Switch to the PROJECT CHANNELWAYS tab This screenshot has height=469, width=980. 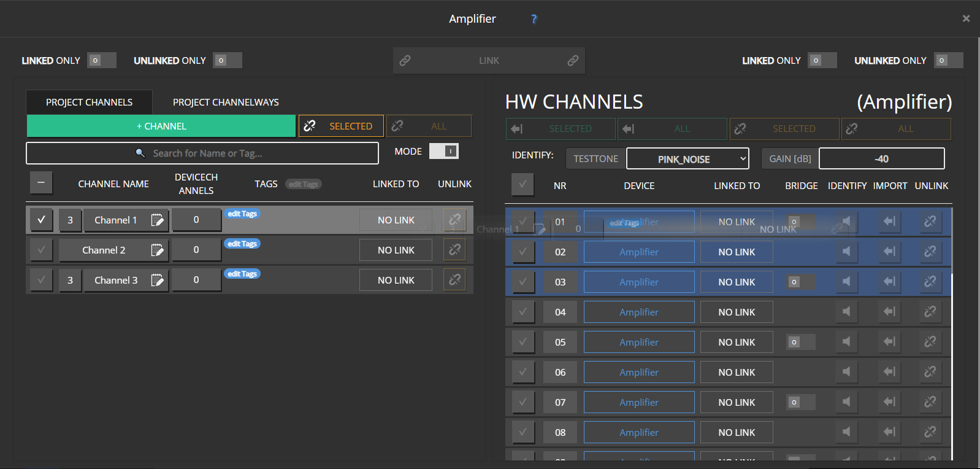tap(226, 102)
